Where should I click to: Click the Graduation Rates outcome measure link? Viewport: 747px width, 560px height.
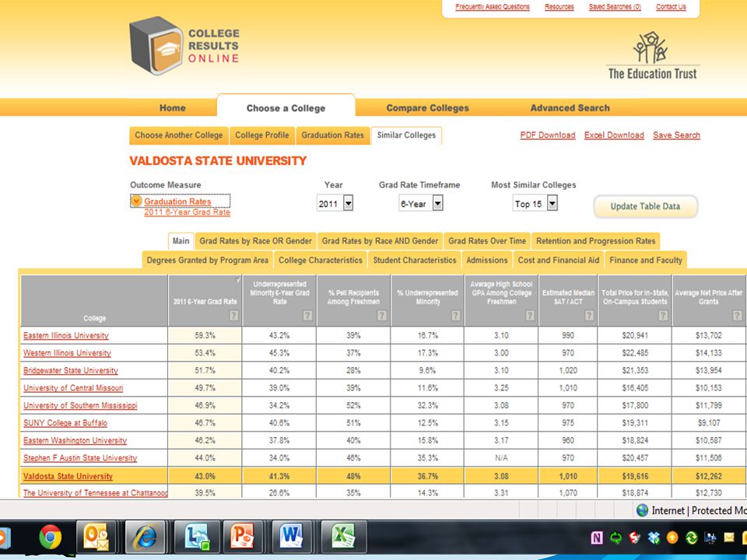pyautogui.click(x=177, y=201)
